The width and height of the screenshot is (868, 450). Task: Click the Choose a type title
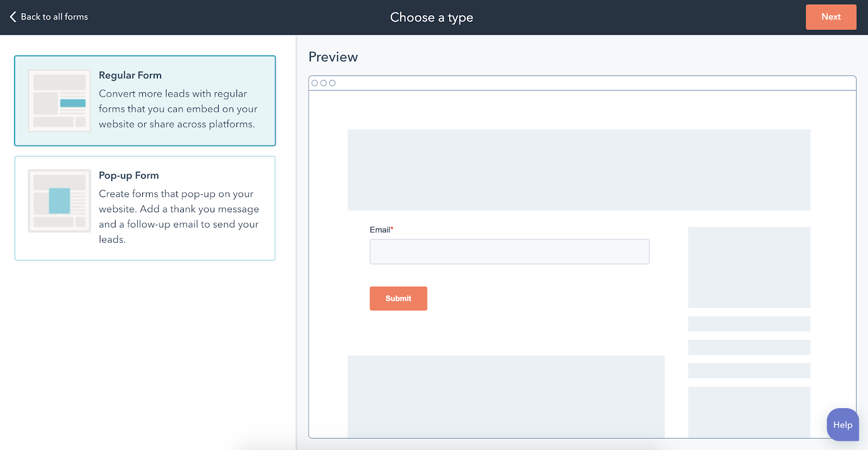(432, 17)
